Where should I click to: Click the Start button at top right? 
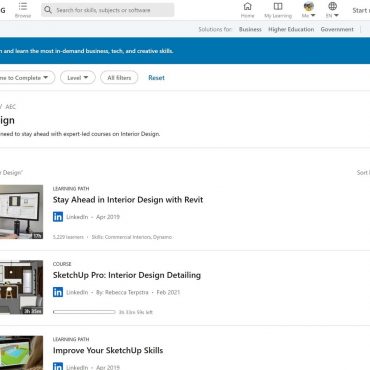[361, 10]
